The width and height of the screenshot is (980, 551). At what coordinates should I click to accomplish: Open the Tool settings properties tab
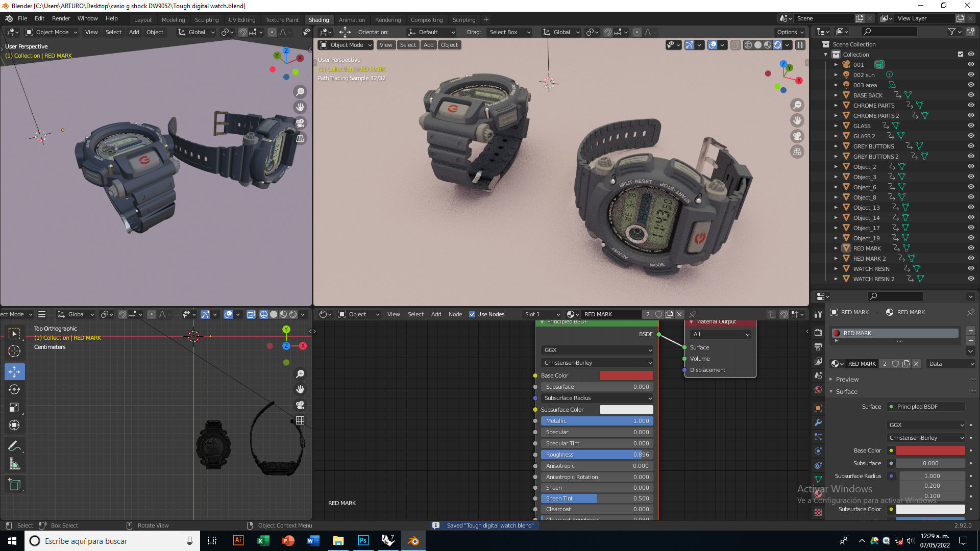(x=818, y=314)
